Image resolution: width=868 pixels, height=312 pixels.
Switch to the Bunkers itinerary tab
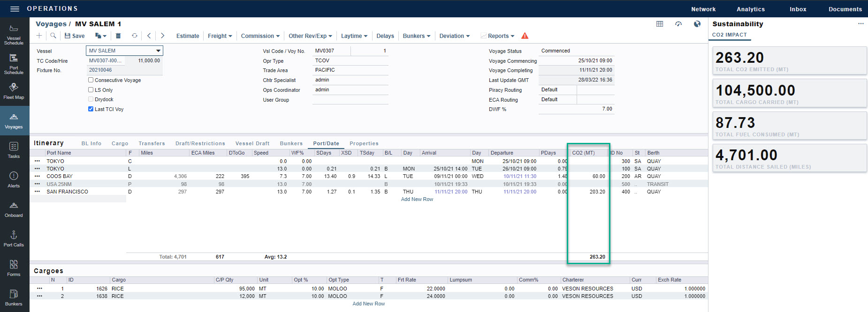(291, 143)
